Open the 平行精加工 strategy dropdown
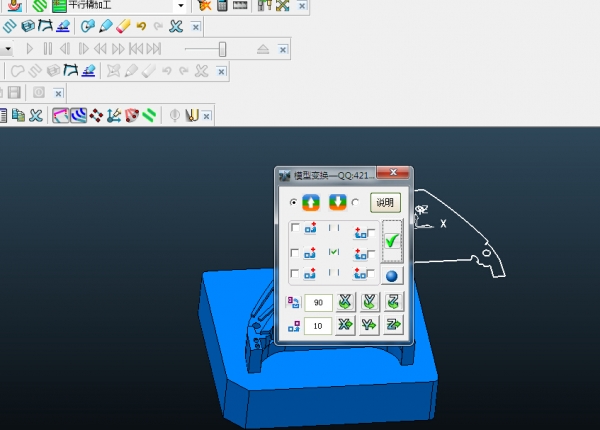The height and width of the screenshot is (430, 600). coord(181,6)
